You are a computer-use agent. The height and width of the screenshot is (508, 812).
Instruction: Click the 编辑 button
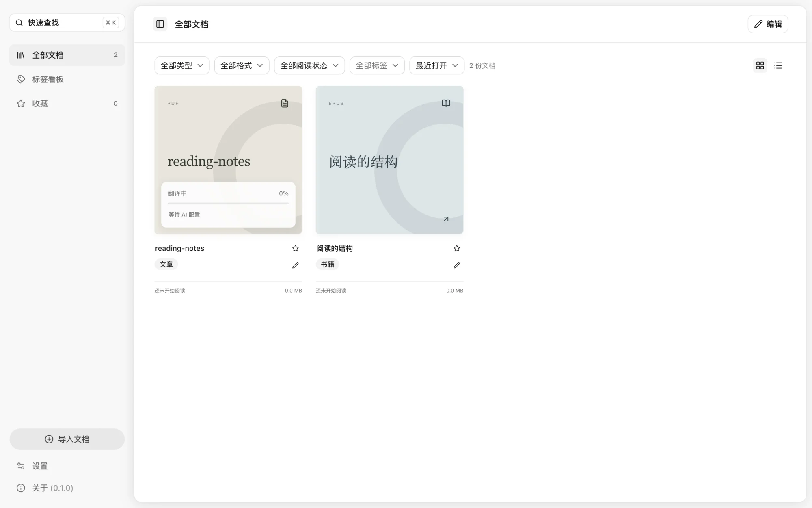[x=768, y=24]
